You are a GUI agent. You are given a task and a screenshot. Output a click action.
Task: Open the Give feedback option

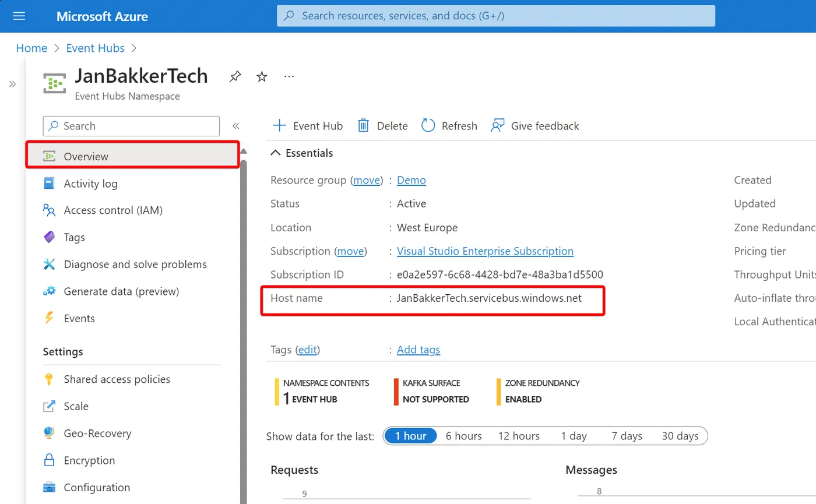pyautogui.click(x=535, y=126)
